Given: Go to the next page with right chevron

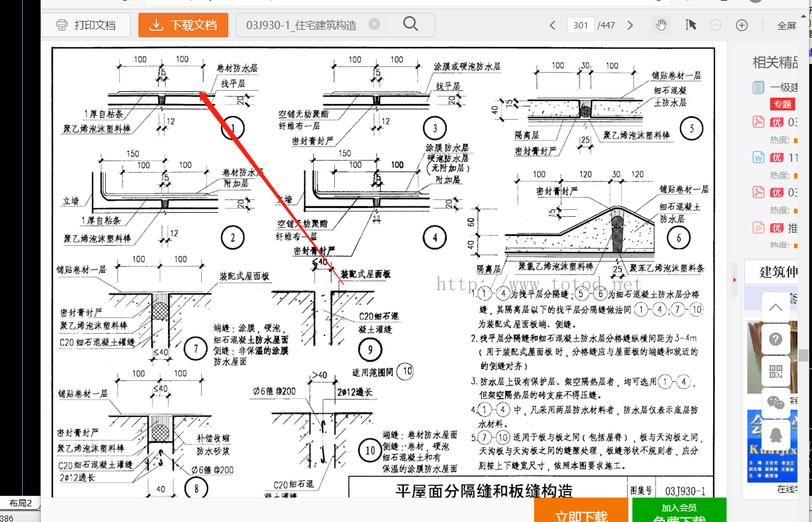Looking at the screenshot, I should click(630, 25).
